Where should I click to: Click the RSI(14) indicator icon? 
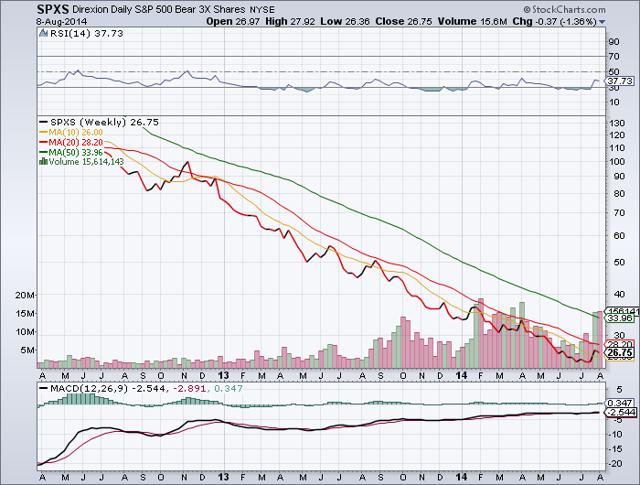[x=43, y=33]
